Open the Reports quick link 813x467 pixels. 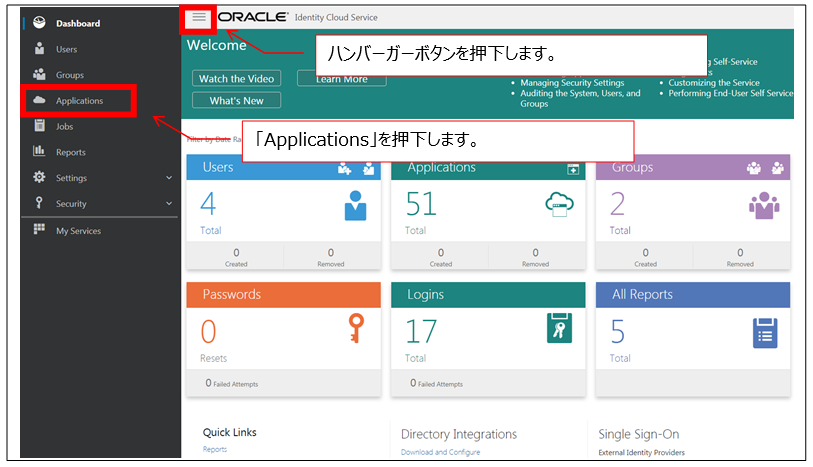[215, 449]
